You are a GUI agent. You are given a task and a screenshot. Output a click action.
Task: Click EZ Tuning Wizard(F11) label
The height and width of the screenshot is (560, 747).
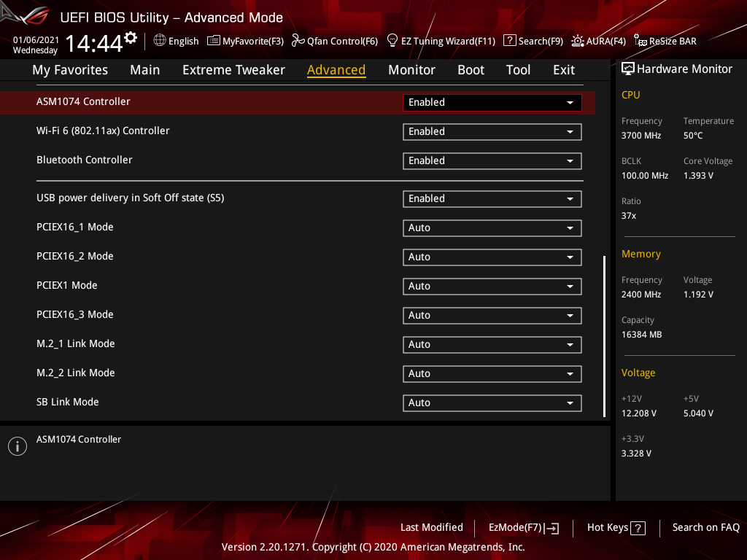click(449, 42)
